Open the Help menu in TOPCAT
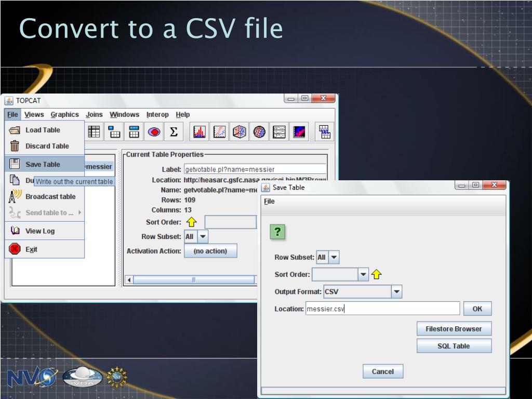532x399 pixels. tap(182, 115)
